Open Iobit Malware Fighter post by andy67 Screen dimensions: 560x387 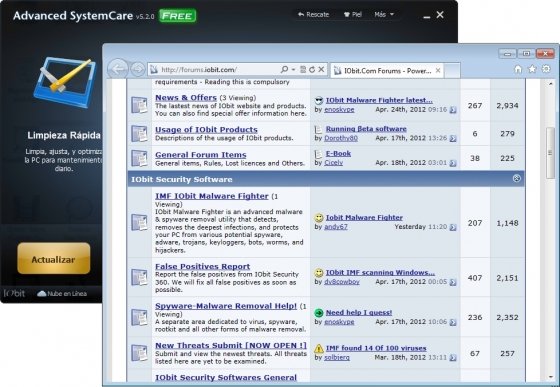364,217
